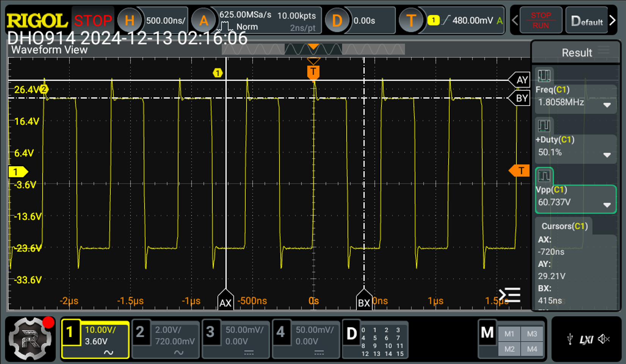Select the AY cursor tag
Viewport: 626px width, 364px height.
pos(519,80)
